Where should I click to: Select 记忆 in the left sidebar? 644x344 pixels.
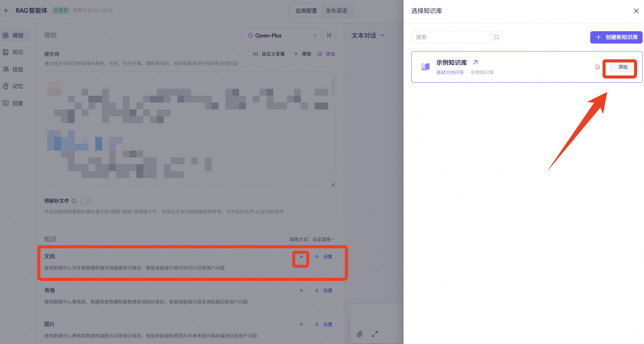coord(15,86)
